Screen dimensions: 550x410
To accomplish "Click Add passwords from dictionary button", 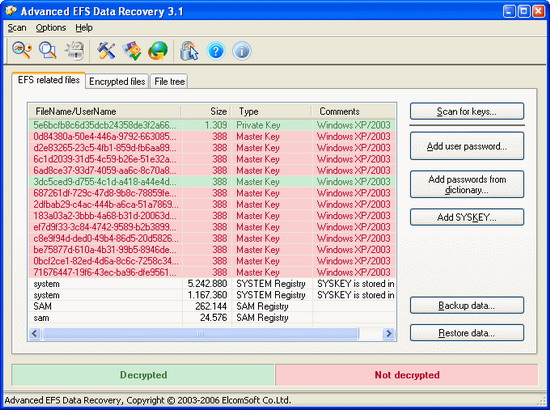I will pyautogui.click(x=467, y=184).
